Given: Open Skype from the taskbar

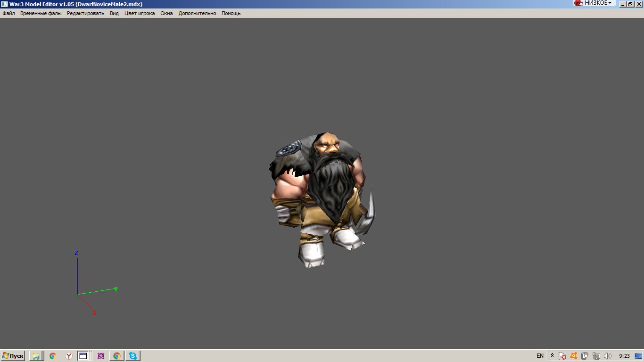Looking at the screenshot, I should (132, 356).
